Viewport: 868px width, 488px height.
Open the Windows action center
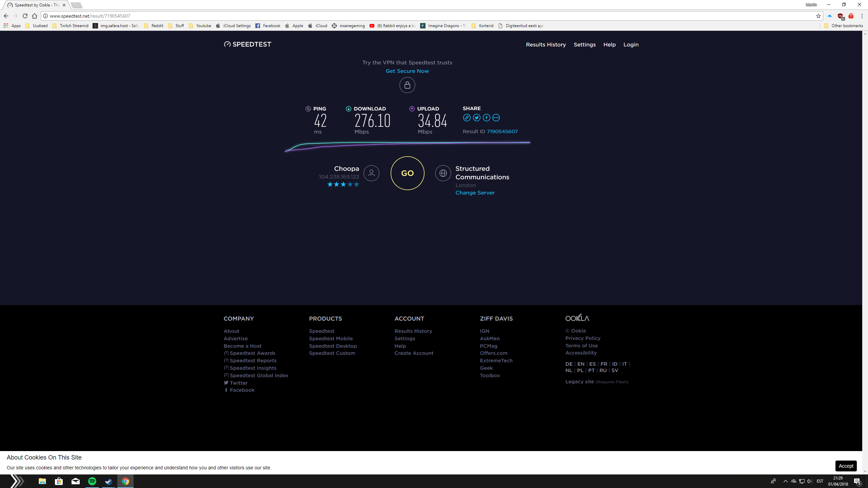(858, 481)
